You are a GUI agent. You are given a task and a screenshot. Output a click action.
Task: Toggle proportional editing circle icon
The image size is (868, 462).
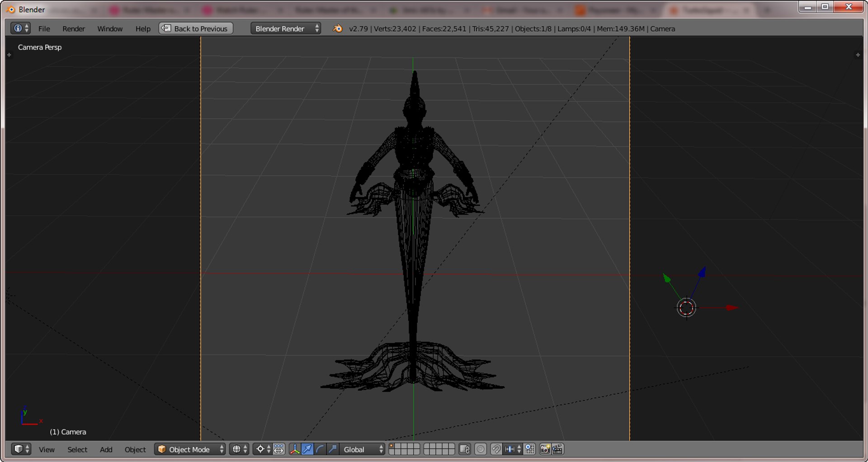coord(481,449)
